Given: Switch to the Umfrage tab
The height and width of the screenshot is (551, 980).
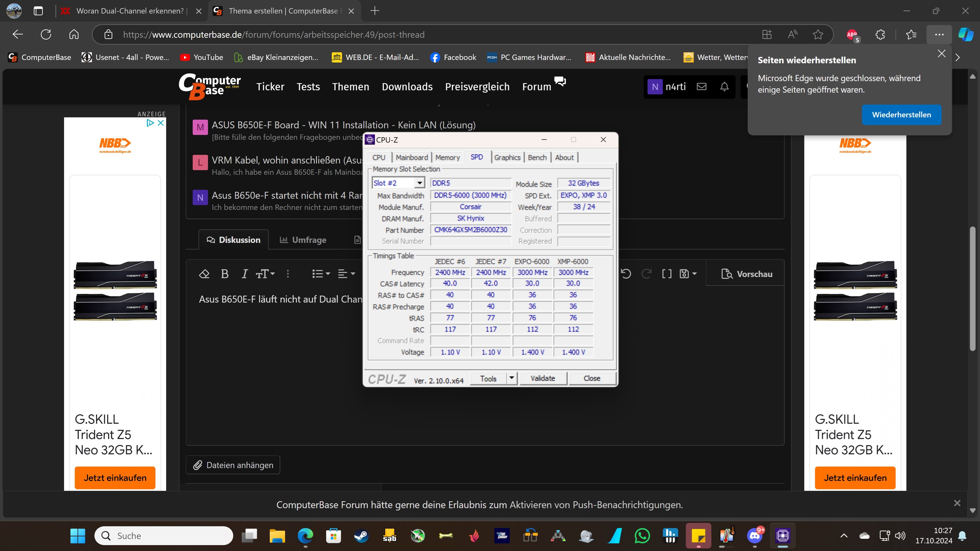Looking at the screenshot, I should point(303,240).
